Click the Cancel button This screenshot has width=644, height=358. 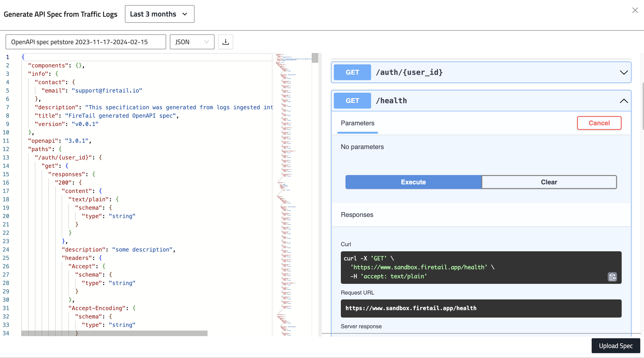(599, 123)
